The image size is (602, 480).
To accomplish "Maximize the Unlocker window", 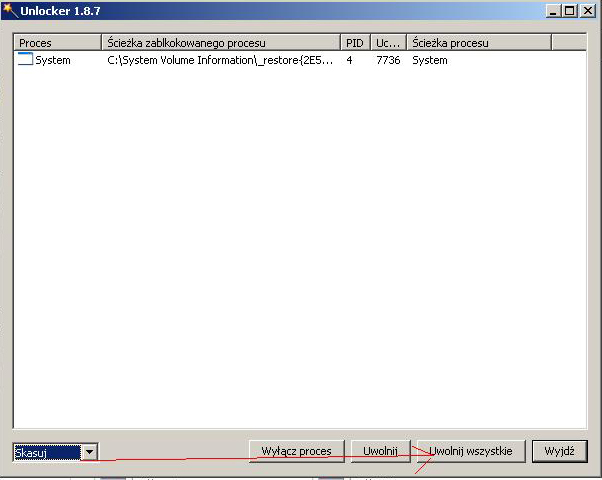I will (570, 11).
